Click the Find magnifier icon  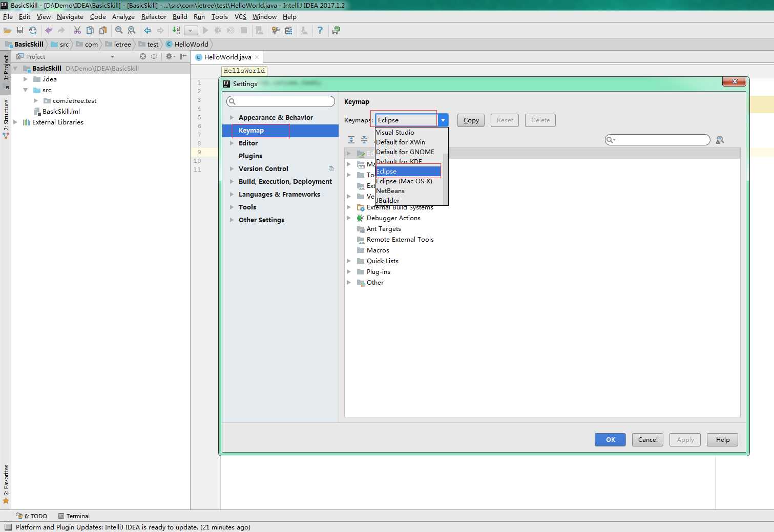pyautogui.click(x=119, y=31)
